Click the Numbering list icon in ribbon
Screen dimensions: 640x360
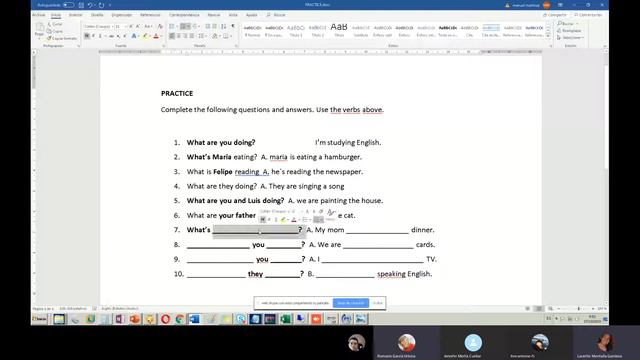(184, 27)
